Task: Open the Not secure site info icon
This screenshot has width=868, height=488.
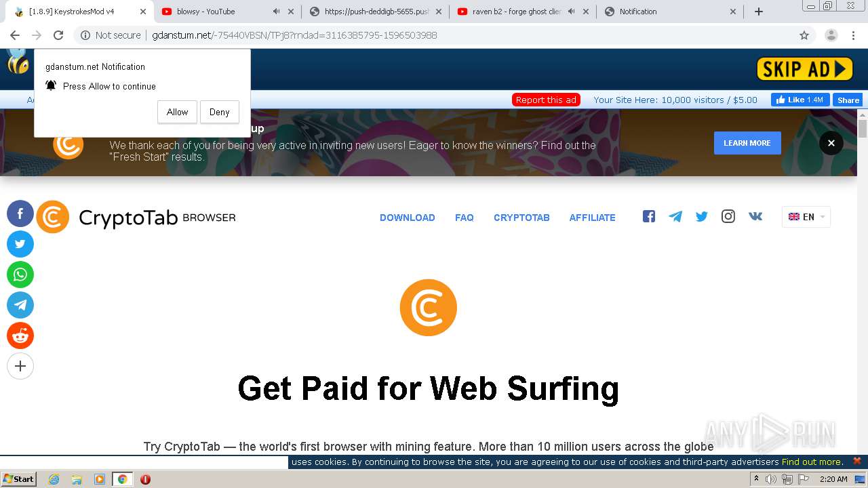Action: coord(85,35)
